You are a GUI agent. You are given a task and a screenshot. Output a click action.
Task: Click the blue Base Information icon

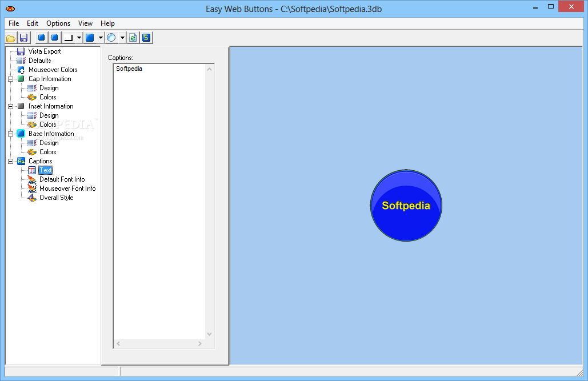[x=21, y=134]
